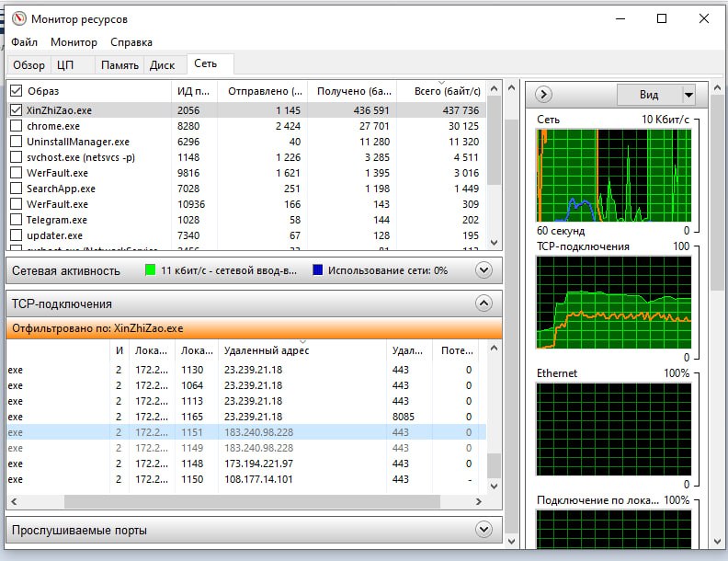Click the process list scroll-up arrow
This screenshot has width=728, height=561.
click(x=494, y=88)
